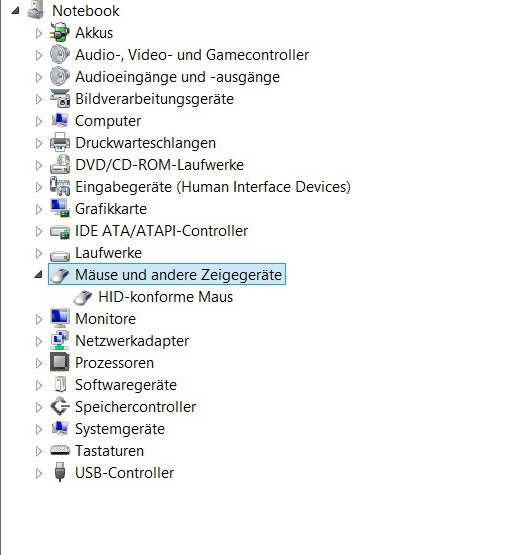Collapse the Notebook root node arrow
The width and height of the screenshot is (527, 555).
pyautogui.click(x=15, y=11)
